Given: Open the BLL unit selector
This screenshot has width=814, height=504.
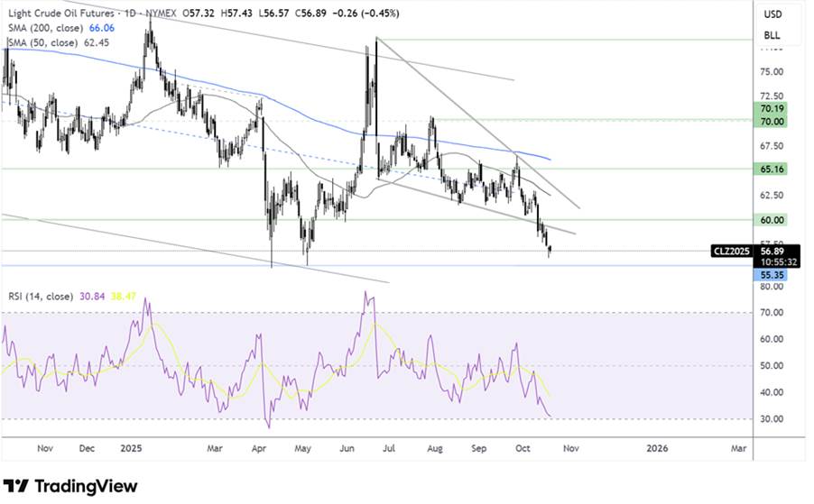Looking at the screenshot, I should click(772, 35).
